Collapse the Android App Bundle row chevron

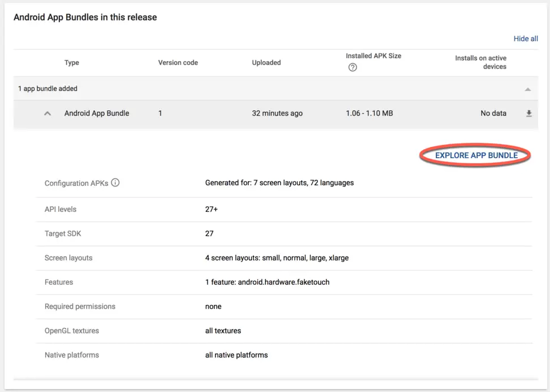pos(48,114)
